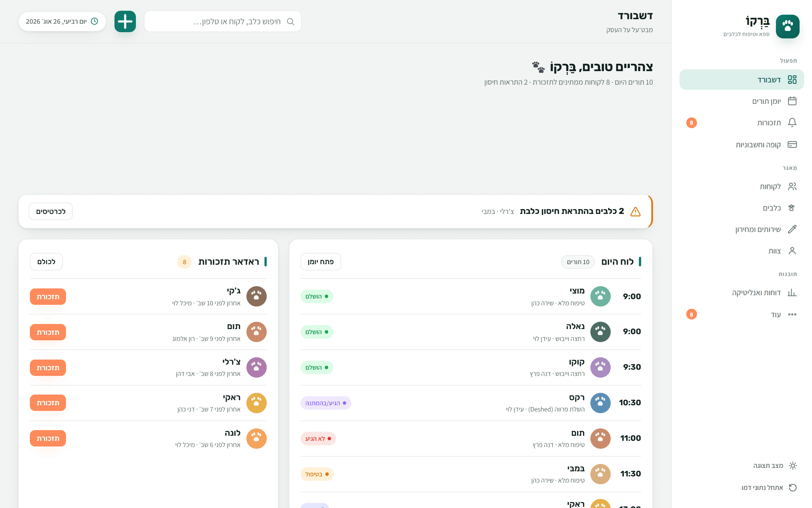Click אתחל נתוני דמו reset link
Screen dimensions: 812x508
(x=742, y=487)
